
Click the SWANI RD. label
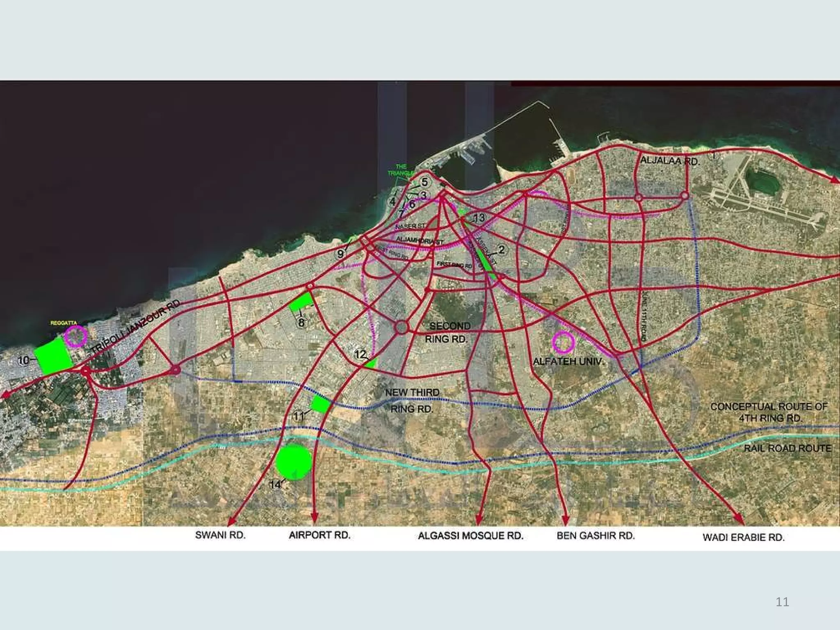click(220, 535)
